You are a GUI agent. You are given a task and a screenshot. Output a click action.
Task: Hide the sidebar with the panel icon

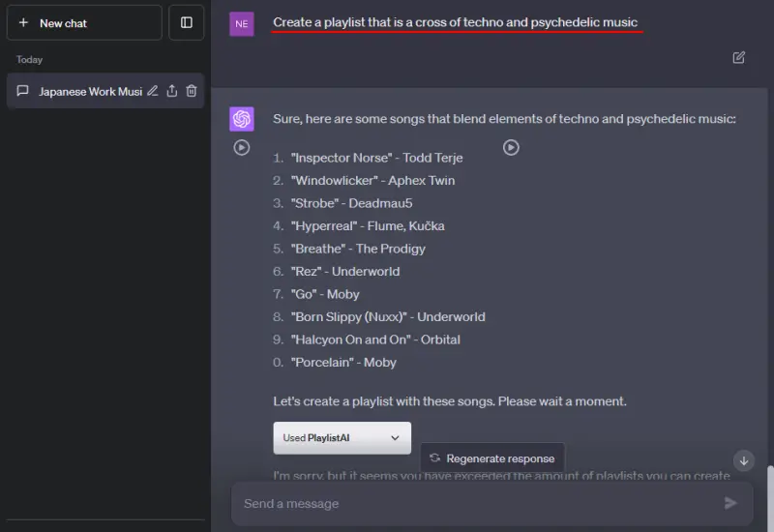tap(187, 22)
